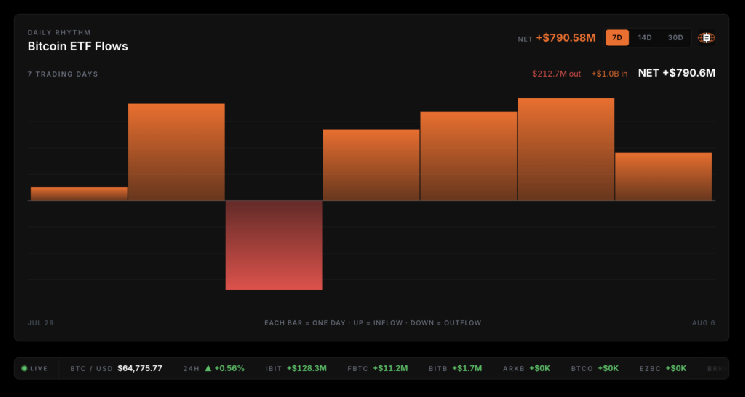745x397 pixels.
Task: Click the Bitcoin ETF Flows title
Action: (78, 46)
